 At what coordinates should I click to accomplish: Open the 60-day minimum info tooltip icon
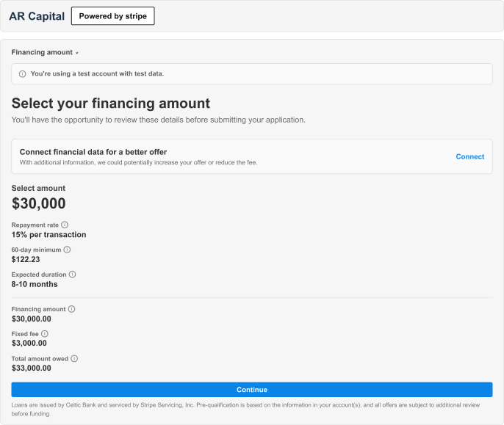pyautogui.click(x=67, y=250)
